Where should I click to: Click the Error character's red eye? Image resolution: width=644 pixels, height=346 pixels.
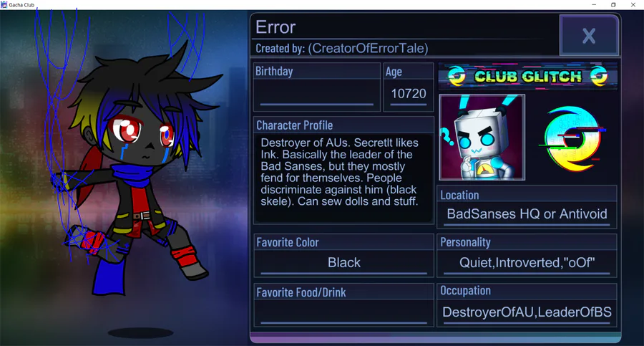[126, 130]
